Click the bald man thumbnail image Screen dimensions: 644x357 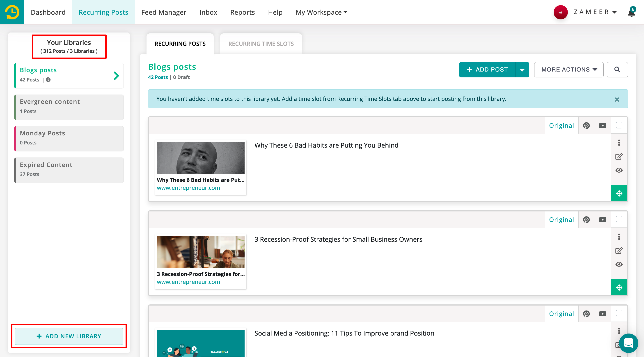[201, 158]
